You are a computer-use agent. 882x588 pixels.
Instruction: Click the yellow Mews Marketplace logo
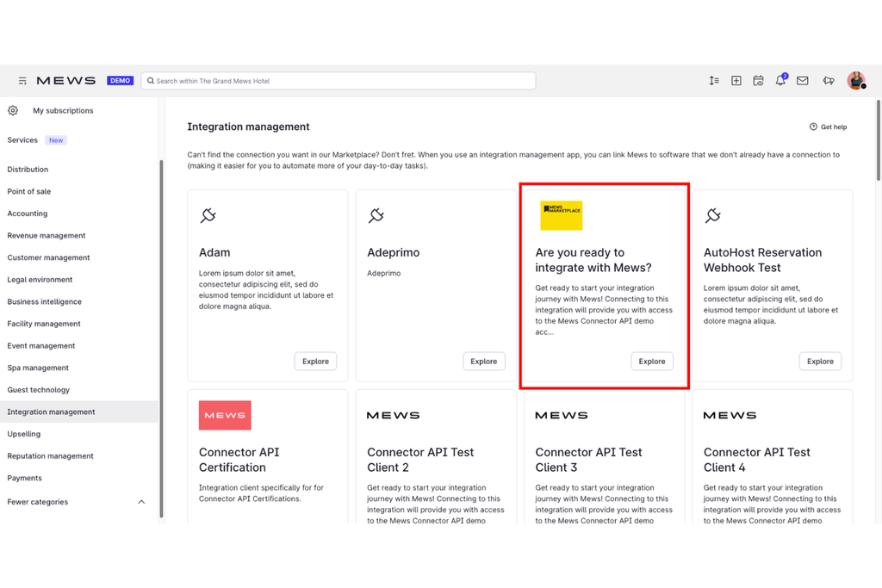561,215
